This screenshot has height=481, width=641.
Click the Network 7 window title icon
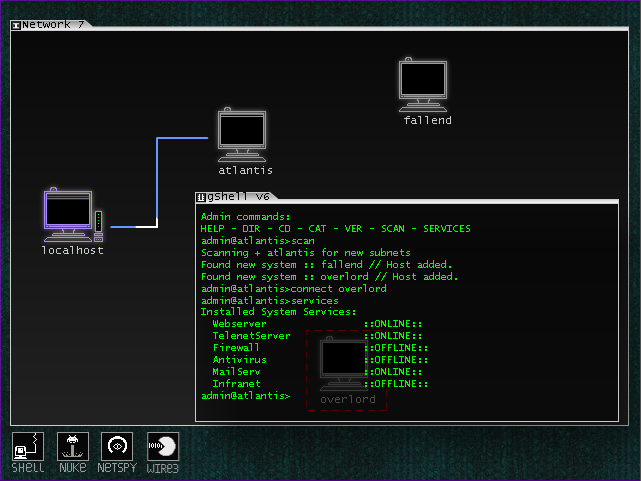pyautogui.click(x=16, y=25)
